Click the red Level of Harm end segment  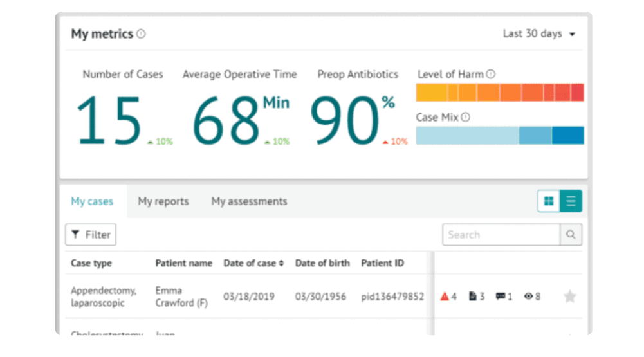[x=577, y=93]
